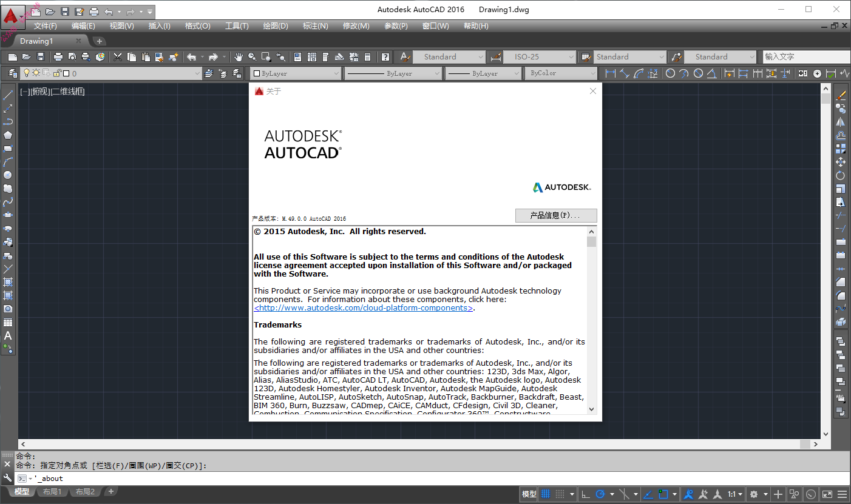Viewport: 851px width, 504px height.
Task: Toggle snap mode dotted grid icon
Action: click(x=560, y=494)
